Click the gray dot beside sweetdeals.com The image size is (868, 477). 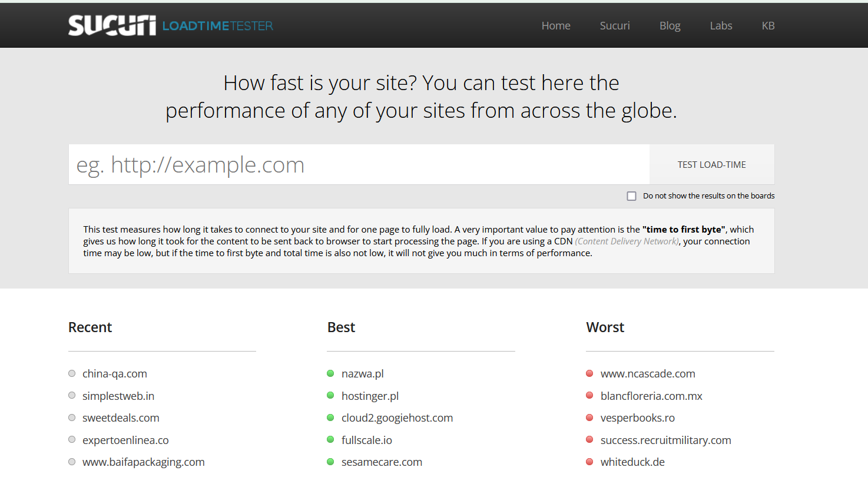72,418
